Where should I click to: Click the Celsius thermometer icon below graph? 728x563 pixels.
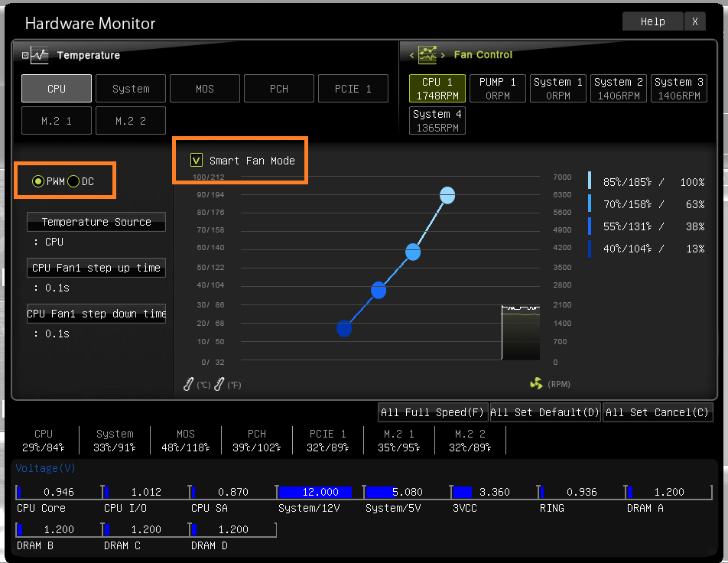[x=188, y=384]
